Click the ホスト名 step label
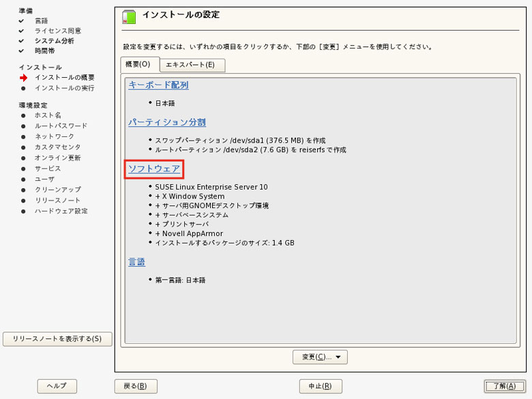The image size is (532, 399). 48,115
